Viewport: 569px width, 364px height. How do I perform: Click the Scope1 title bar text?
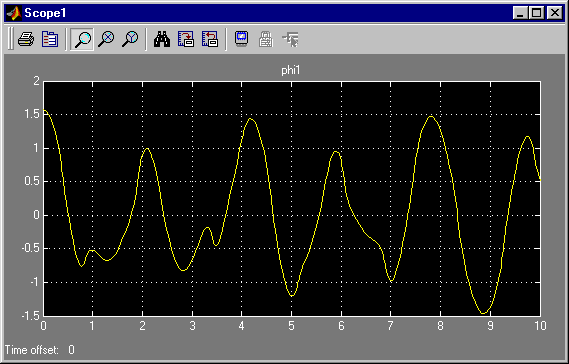(45, 13)
